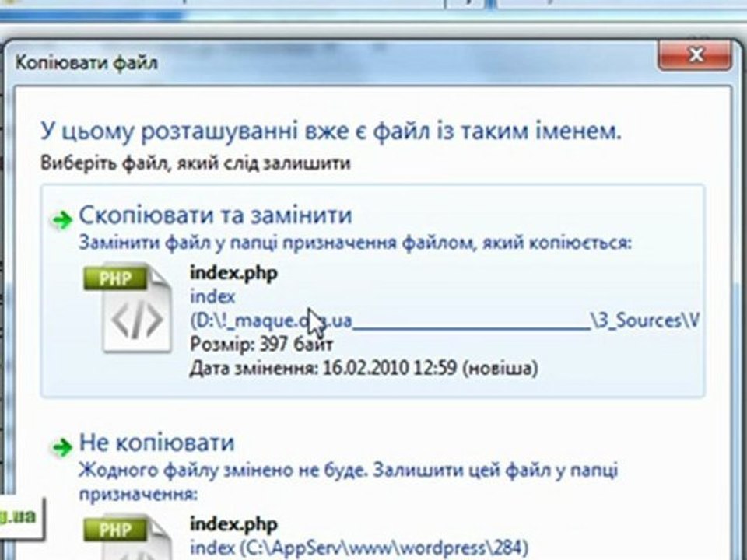Click description "Замінити файл у папці призначення"
747x560 pixels.
tap(355, 243)
